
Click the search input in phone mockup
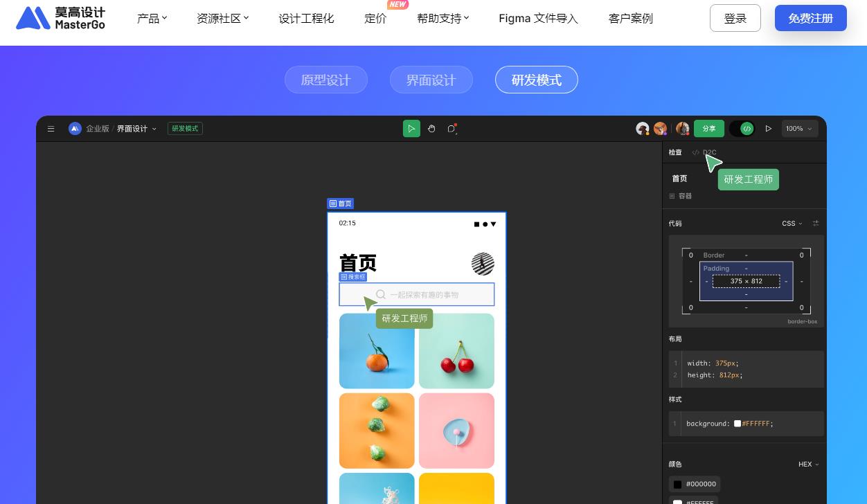coord(417,294)
